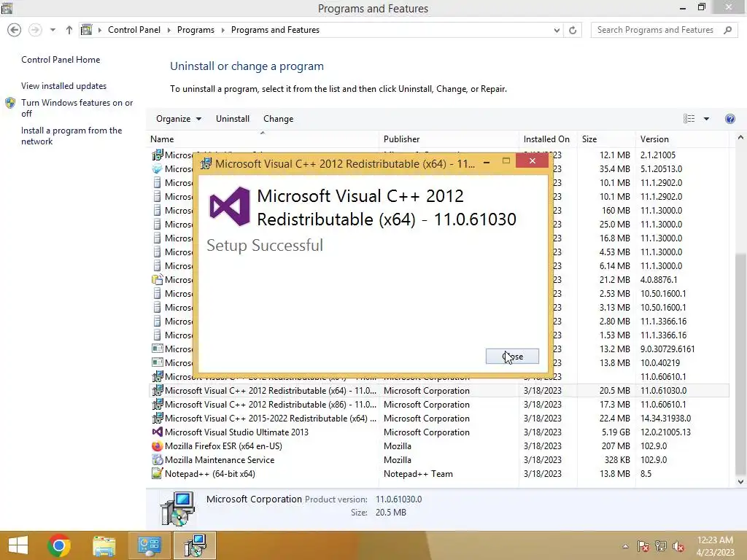This screenshot has height=560, width=747.
Task: Refresh the Programs and Features list
Action: point(573,30)
